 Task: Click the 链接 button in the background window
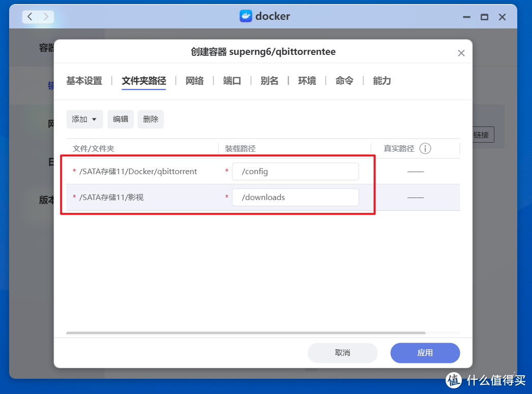483,135
